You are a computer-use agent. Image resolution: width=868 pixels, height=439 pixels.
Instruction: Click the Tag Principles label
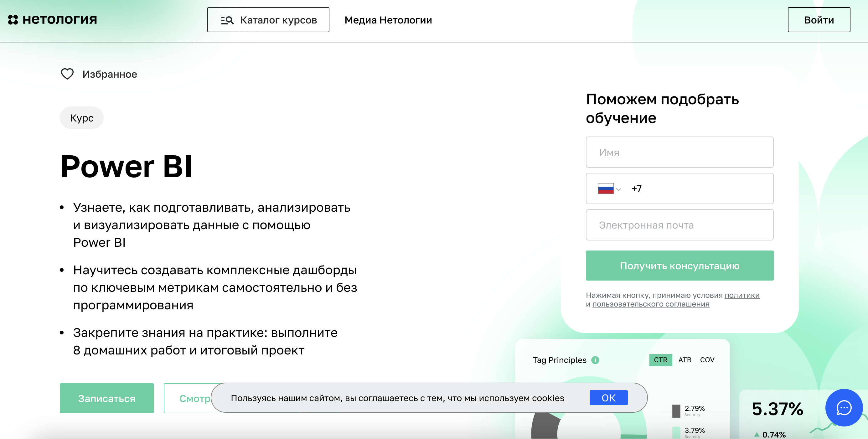coord(559,360)
